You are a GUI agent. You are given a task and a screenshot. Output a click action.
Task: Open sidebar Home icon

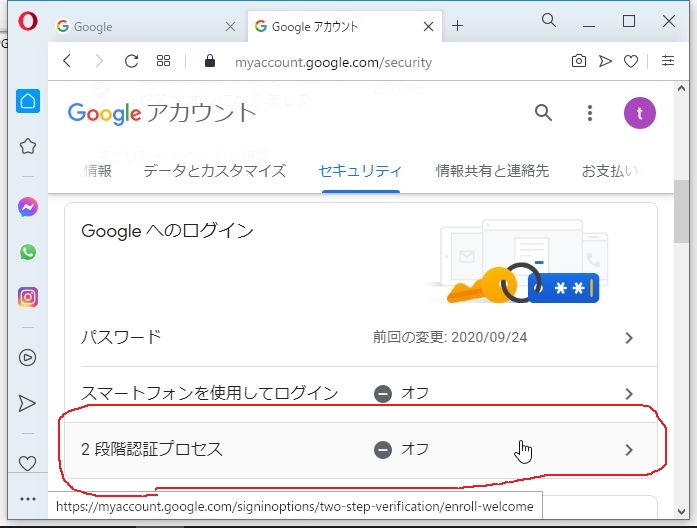pyautogui.click(x=28, y=101)
